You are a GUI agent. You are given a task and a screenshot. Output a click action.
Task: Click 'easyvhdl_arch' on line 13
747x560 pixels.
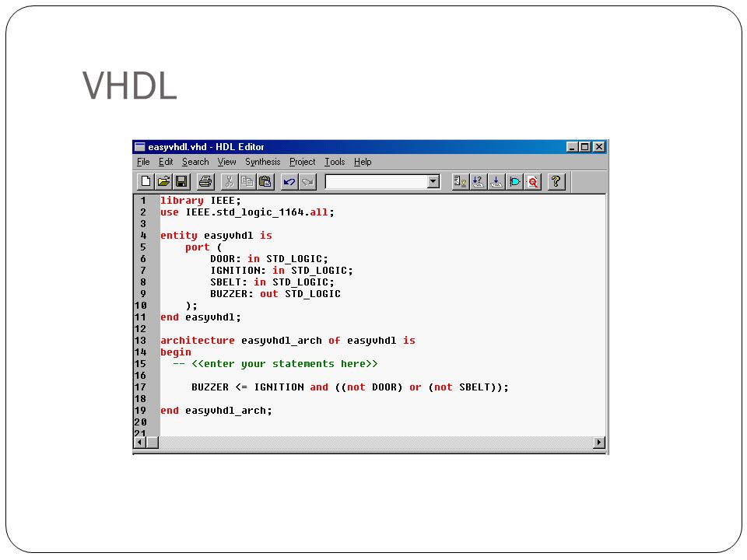[282, 341]
